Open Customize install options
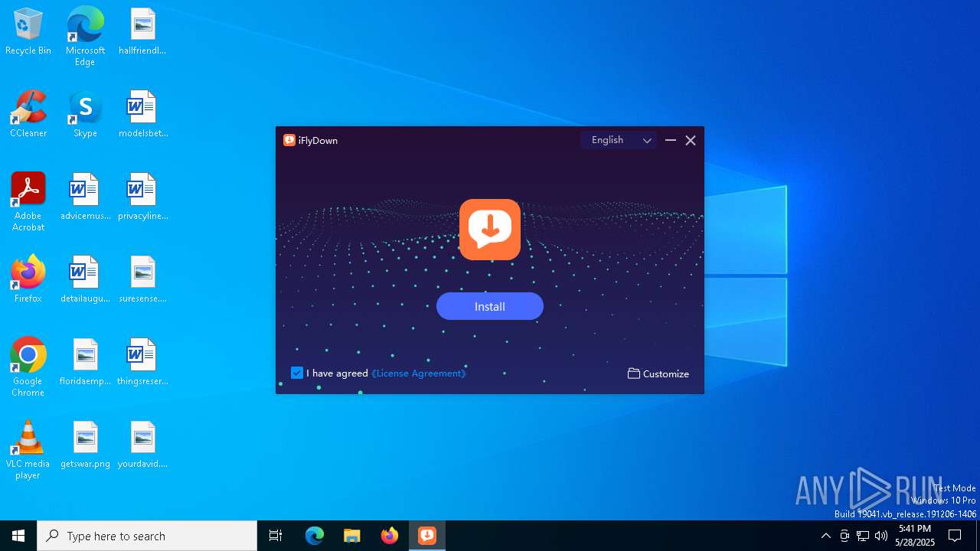The image size is (980, 551). pyautogui.click(x=658, y=373)
